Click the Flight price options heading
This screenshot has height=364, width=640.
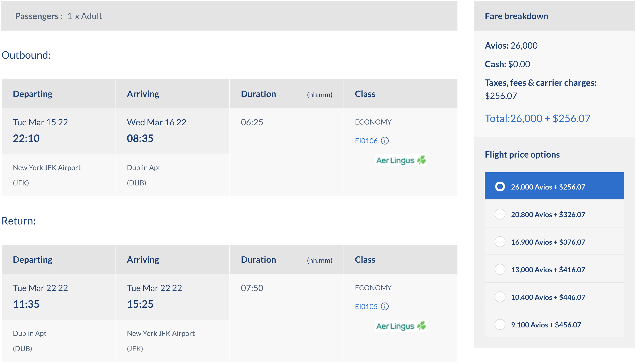point(522,154)
